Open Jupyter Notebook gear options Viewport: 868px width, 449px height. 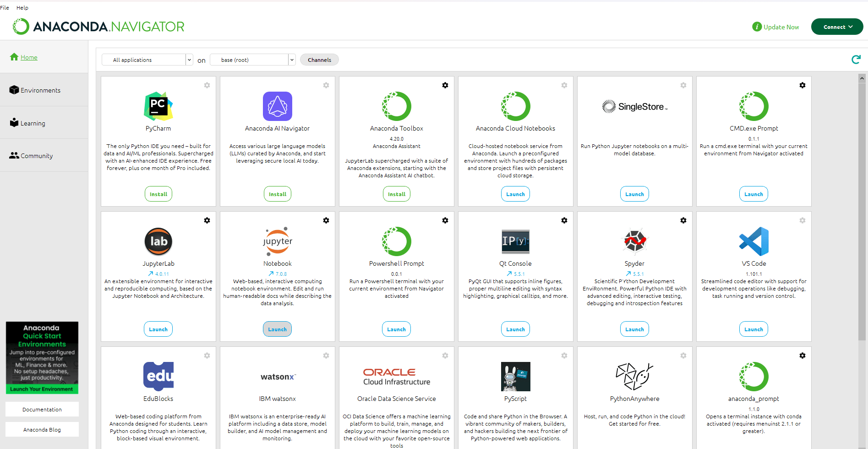pyautogui.click(x=326, y=220)
